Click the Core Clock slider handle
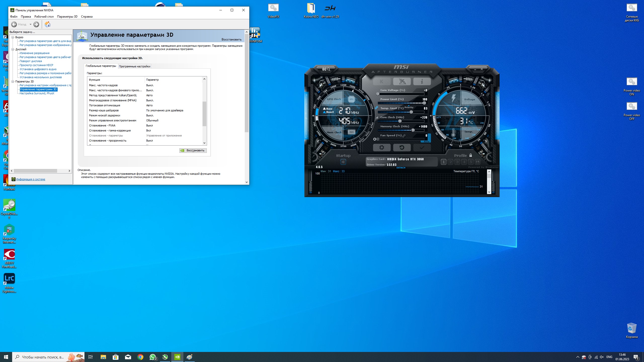The height and width of the screenshot is (362, 644). (x=400, y=121)
